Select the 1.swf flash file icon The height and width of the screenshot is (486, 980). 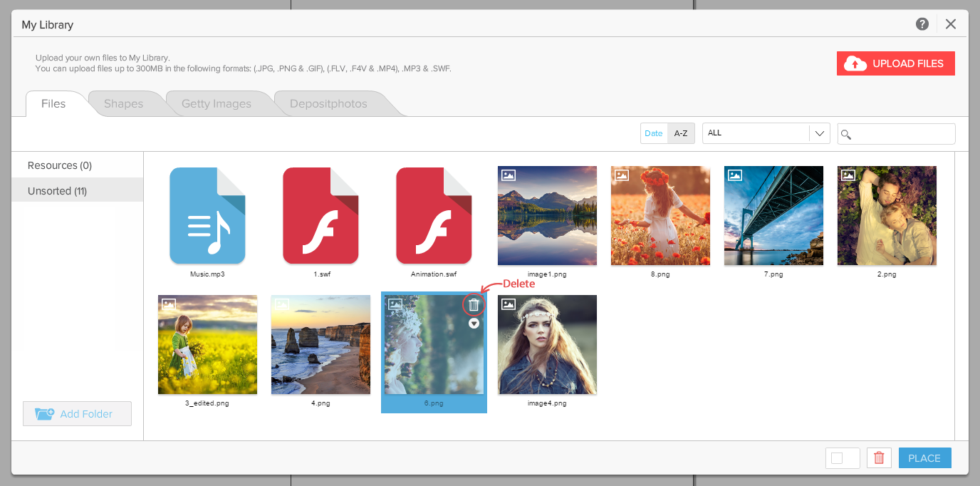click(320, 216)
